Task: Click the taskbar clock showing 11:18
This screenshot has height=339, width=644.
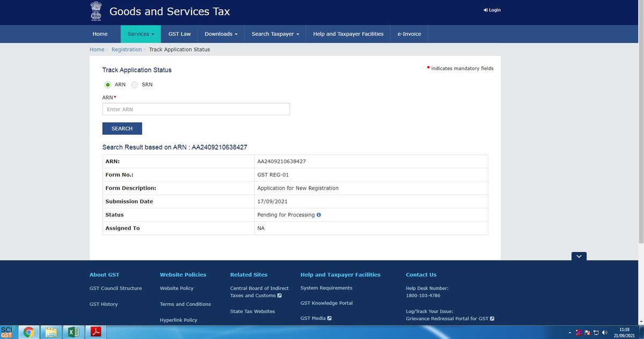Action: (x=624, y=332)
